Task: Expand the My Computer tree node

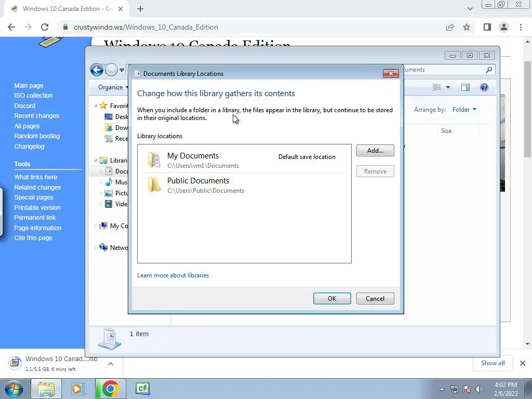Action: 96,225
